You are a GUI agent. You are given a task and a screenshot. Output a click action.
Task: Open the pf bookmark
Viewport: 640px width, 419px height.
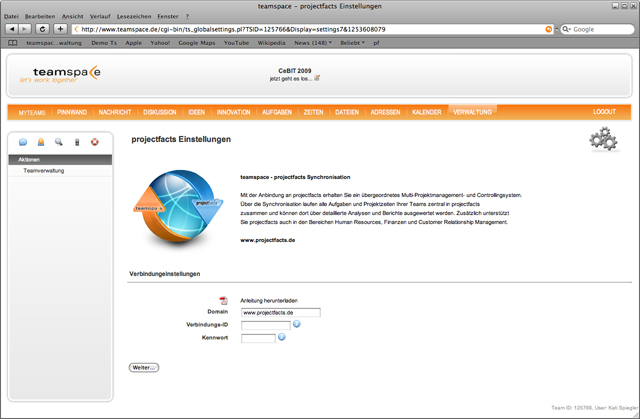376,43
